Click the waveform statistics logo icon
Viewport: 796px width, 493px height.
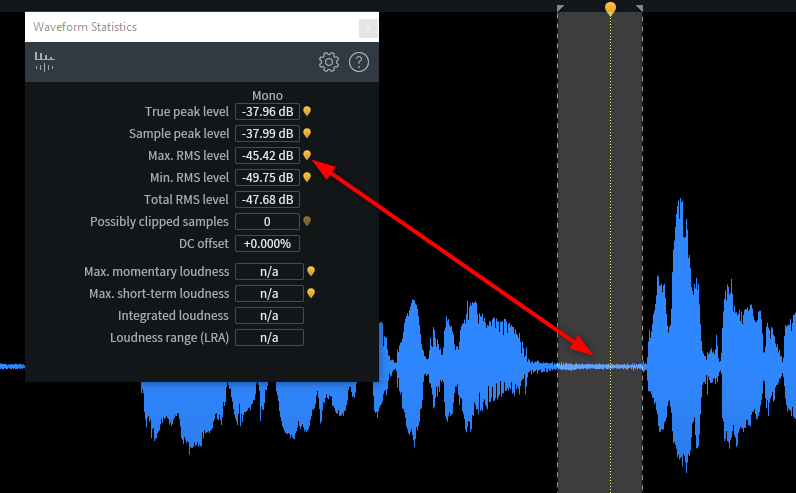pyautogui.click(x=45, y=62)
